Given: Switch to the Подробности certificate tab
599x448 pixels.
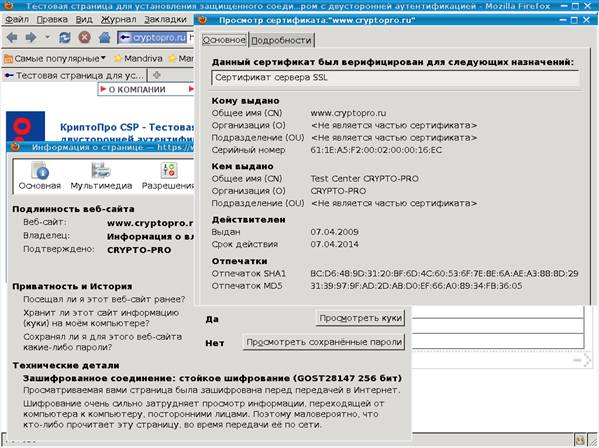Looking at the screenshot, I should (282, 40).
